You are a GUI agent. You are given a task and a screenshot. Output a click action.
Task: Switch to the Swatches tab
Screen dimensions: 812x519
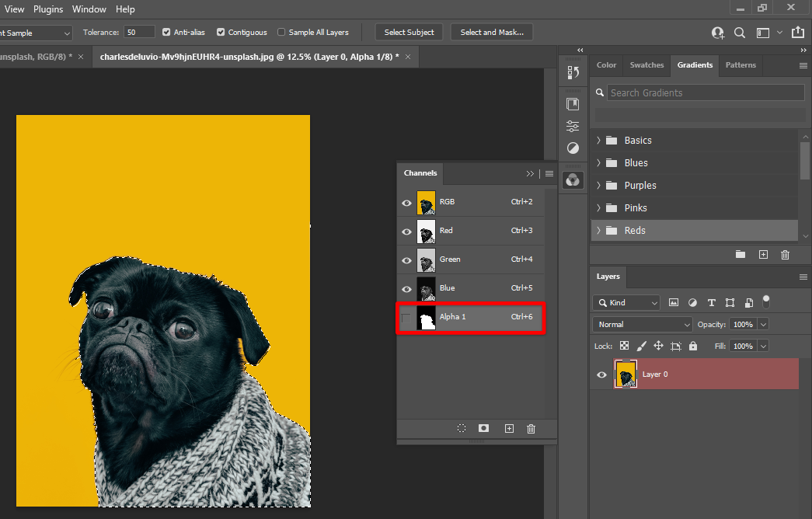[646, 65]
